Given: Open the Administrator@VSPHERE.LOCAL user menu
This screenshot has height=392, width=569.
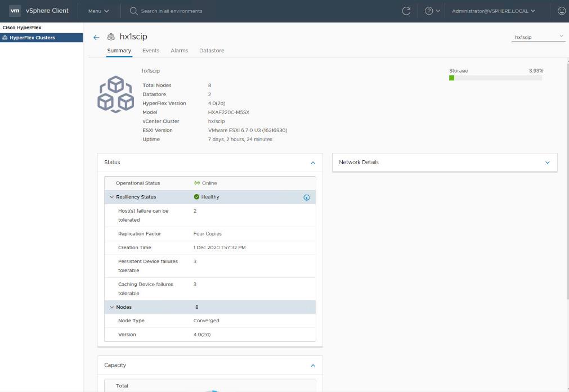Looking at the screenshot, I should 494,11.
